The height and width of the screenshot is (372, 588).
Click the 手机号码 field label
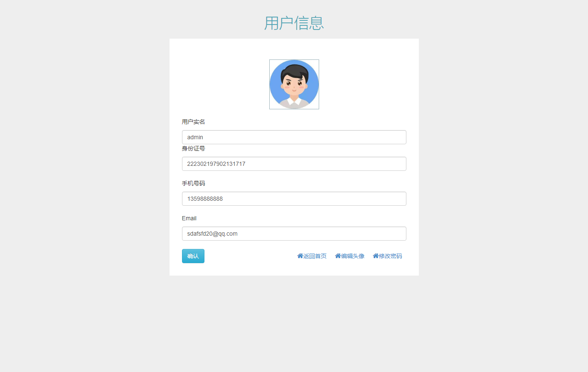click(x=193, y=183)
